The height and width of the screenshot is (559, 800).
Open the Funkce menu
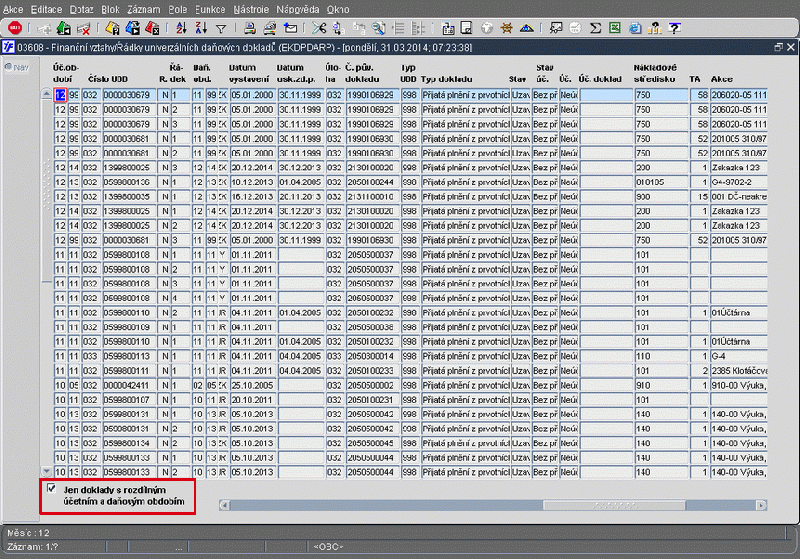(x=210, y=9)
